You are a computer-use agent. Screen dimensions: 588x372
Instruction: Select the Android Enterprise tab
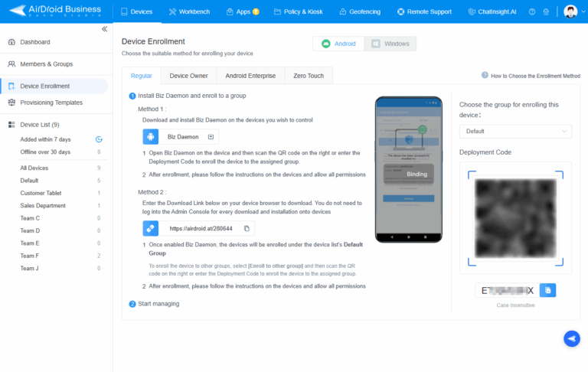[250, 76]
